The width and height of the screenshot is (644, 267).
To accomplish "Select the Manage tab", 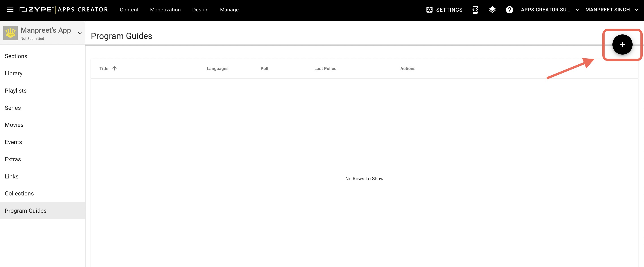I will [x=229, y=10].
